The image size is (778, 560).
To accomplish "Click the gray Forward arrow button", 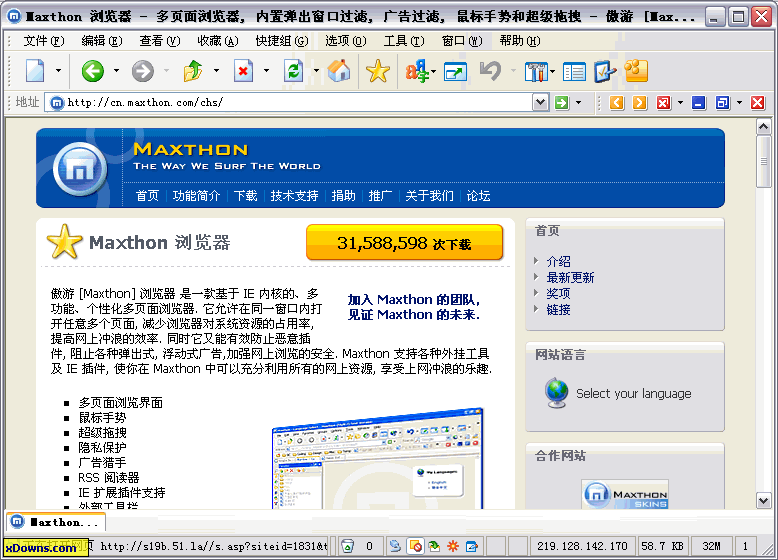I will click(x=143, y=71).
